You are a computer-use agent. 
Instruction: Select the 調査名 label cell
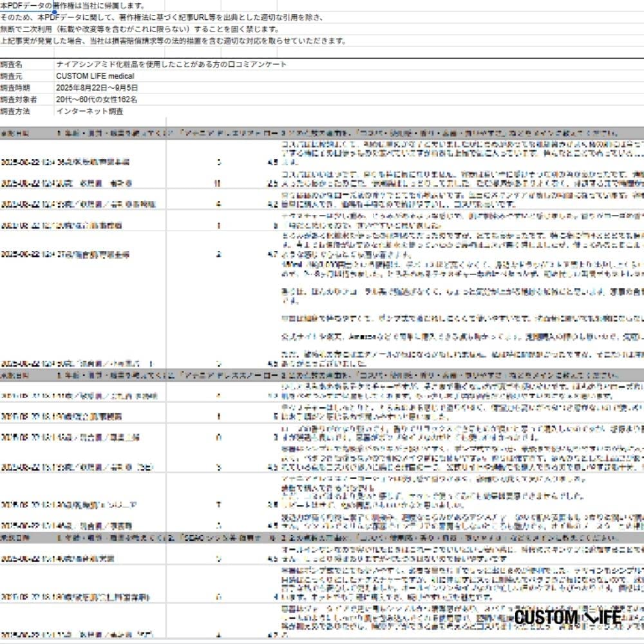coord(12,65)
